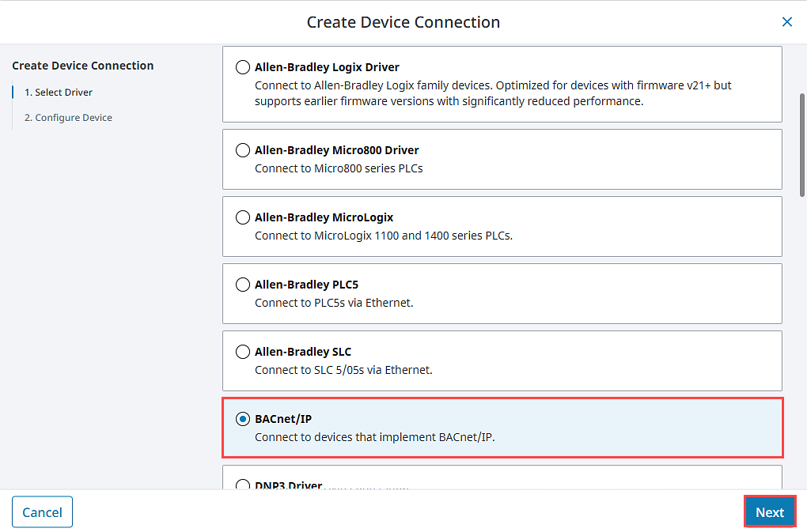807x532 pixels.
Task: Click the Logix family devices description text
Action: (x=493, y=93)
